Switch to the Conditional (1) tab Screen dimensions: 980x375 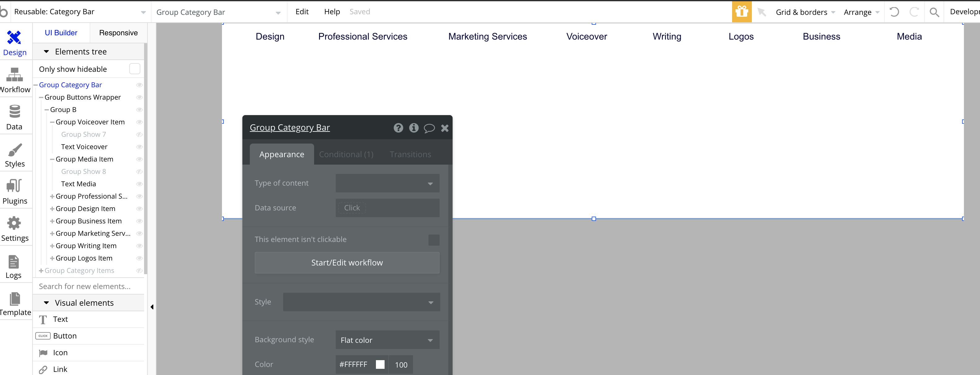coord(346,154)
